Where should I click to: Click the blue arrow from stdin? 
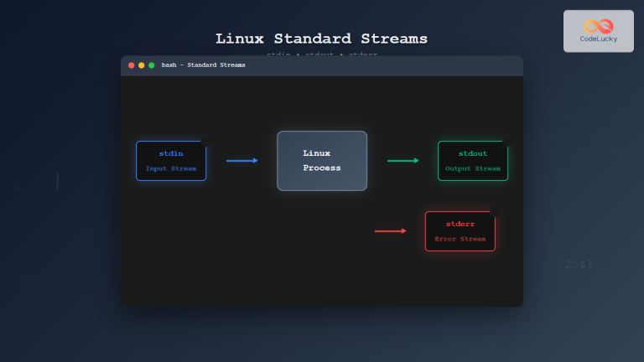(242, 160)
